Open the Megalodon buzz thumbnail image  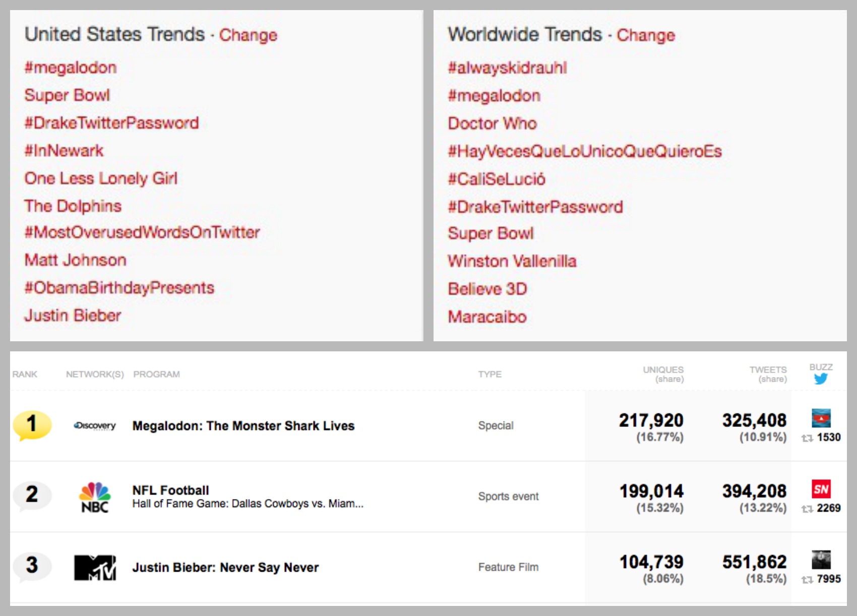821,418
